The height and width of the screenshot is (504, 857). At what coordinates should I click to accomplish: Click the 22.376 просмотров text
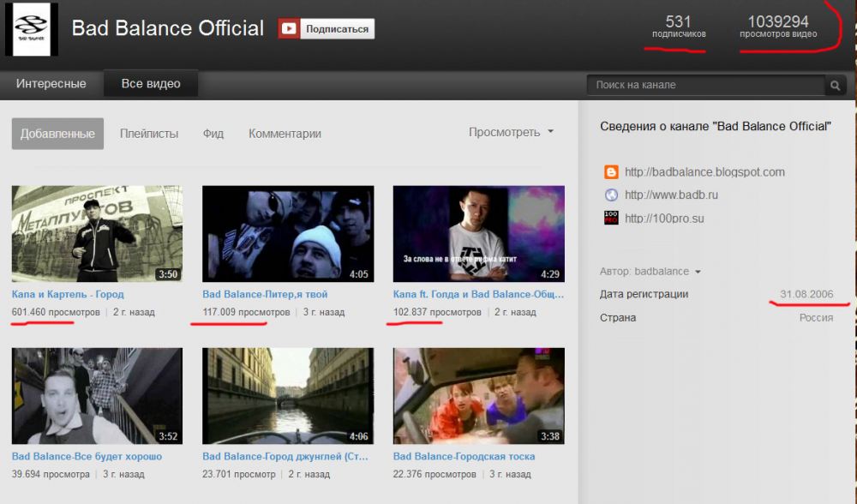[x=434, y=474]
